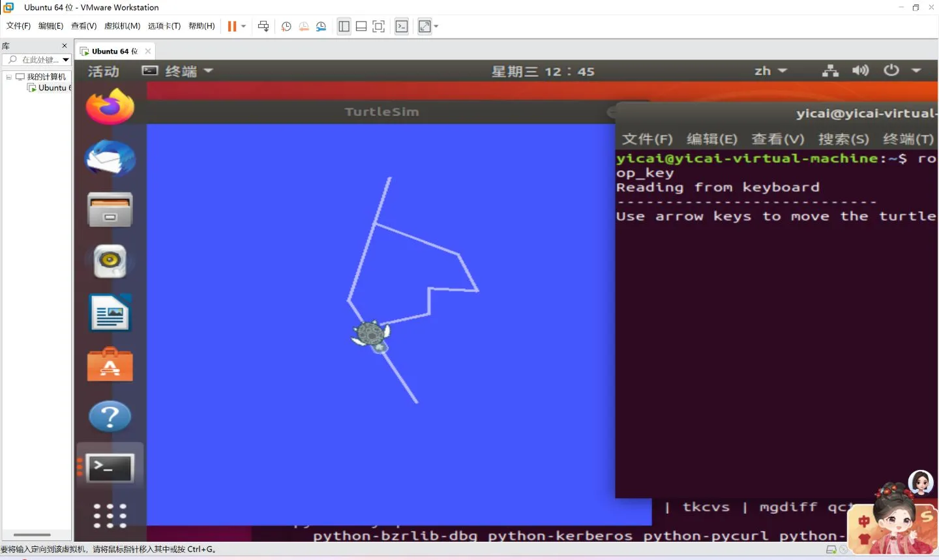
Task: Click the girl avatar icon above the mascot
Action: tap(921, 482)
